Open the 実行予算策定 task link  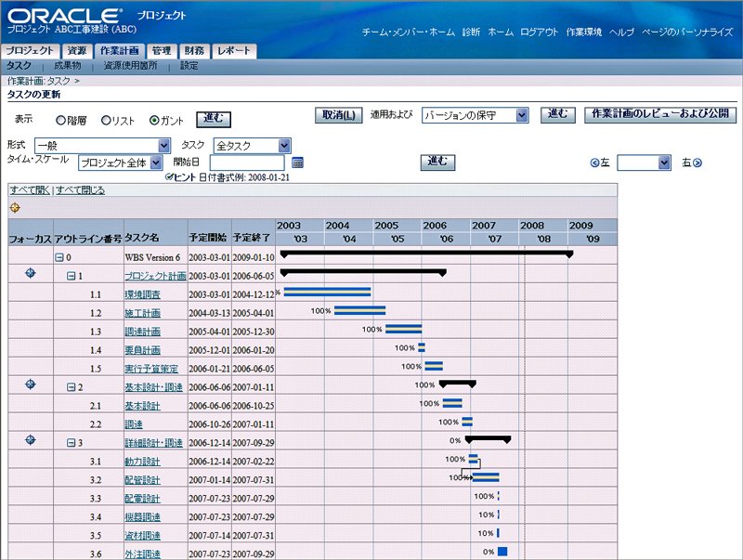pos(151,369)
